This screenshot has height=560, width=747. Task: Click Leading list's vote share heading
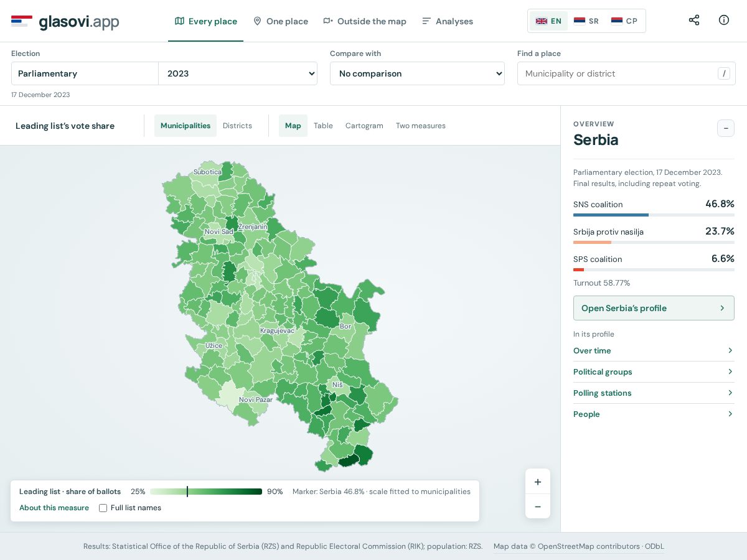[x=65, y=126]
